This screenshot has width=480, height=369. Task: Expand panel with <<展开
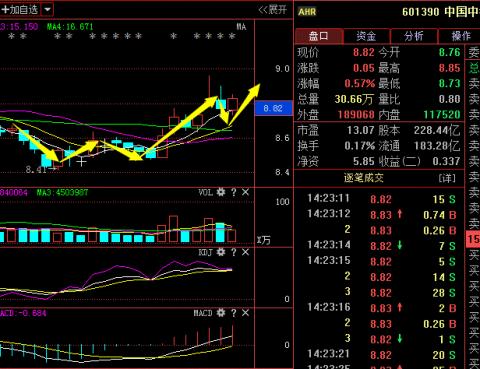[x=272, y=10]
